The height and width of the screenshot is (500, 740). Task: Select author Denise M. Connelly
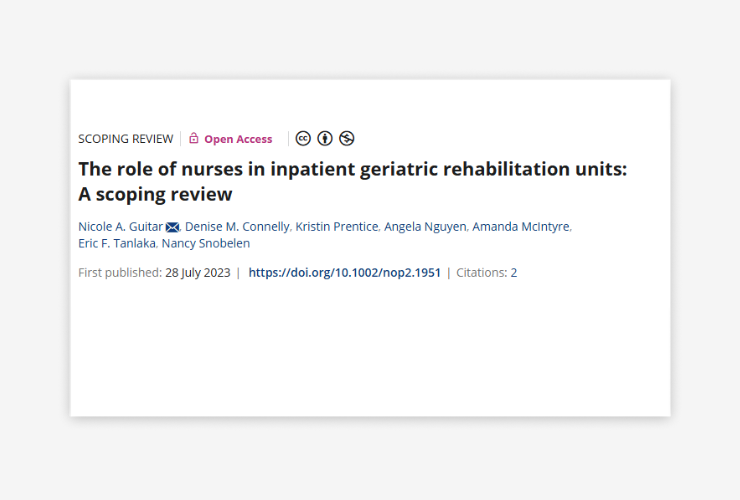237,226
